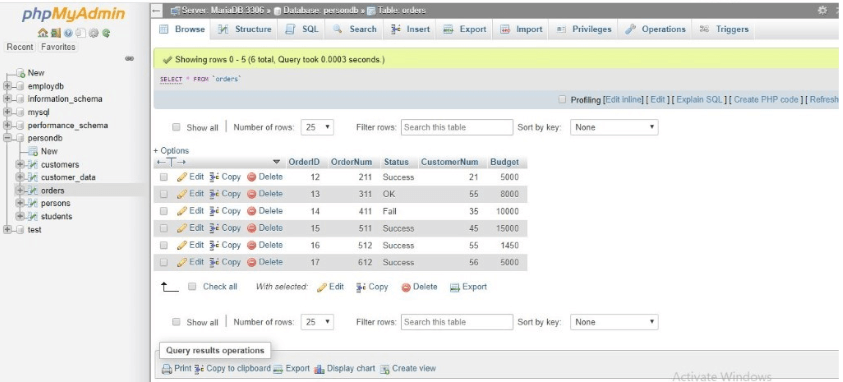Click red Delete icon for OrderID 17

click(x=251, y=262)
